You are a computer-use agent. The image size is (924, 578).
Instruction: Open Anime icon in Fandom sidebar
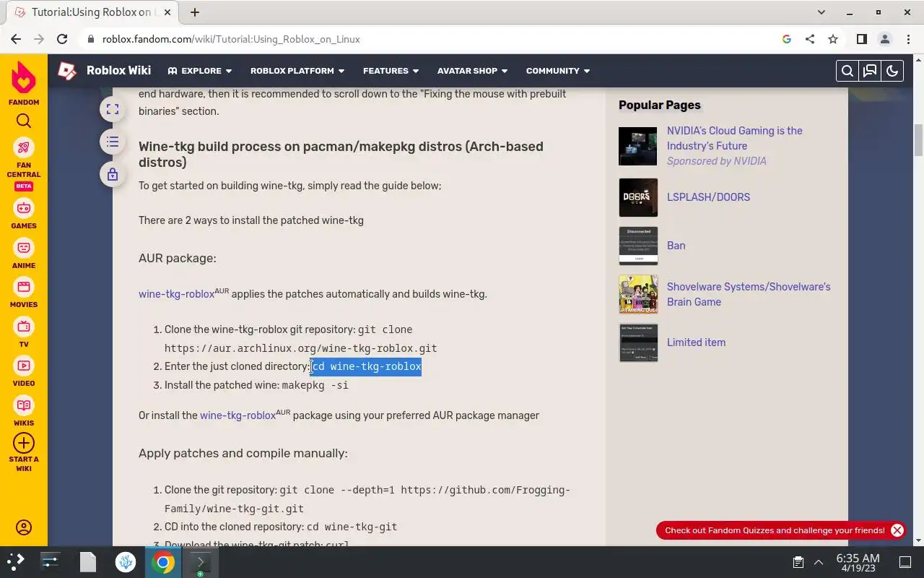[x=24, y=248]
